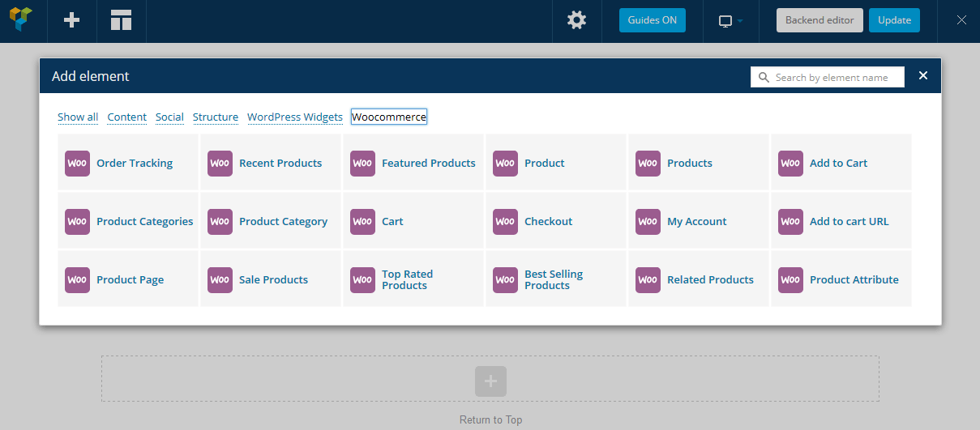980x430 pixels.
Task: Click the plus button in empty row
Action: coord(490,381)
